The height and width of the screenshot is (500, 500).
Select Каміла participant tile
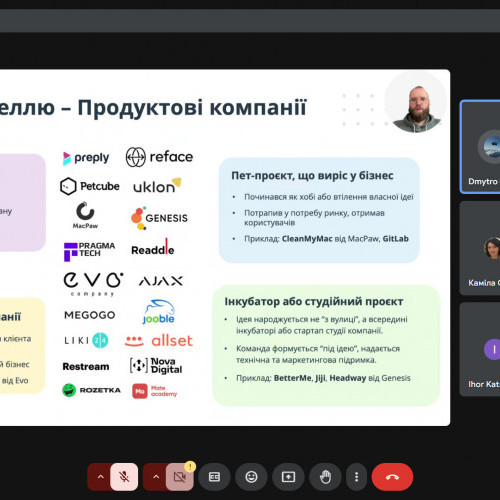pyautogui.click(x=480, y=248)
